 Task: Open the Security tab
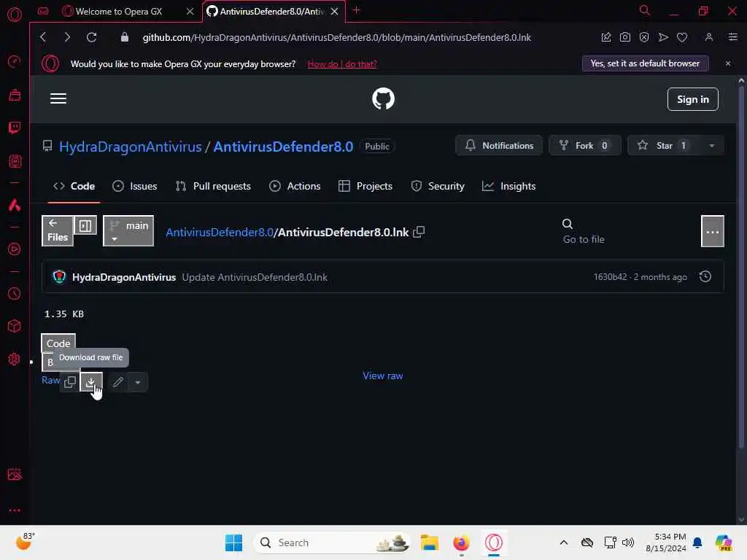coord(438,186)
